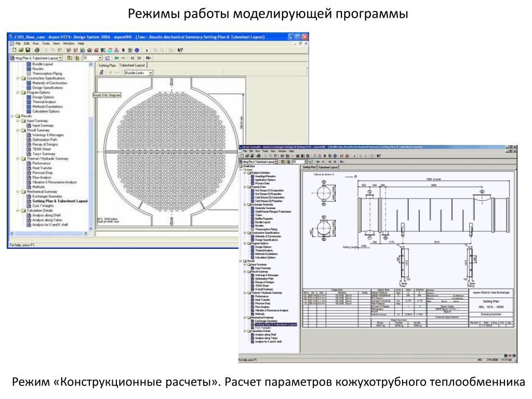Select Heat Transfer in HTFS tree
This screenshot has width=532, height=399.
pyautogui.click(x=42, y=168)
